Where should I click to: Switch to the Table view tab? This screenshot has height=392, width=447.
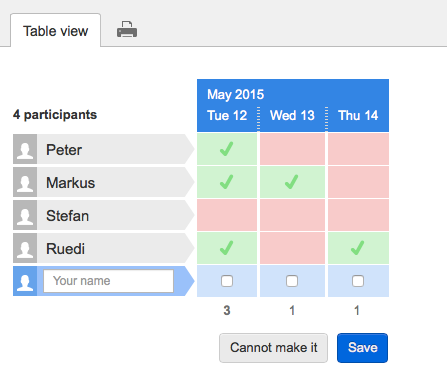coord(56,31)
